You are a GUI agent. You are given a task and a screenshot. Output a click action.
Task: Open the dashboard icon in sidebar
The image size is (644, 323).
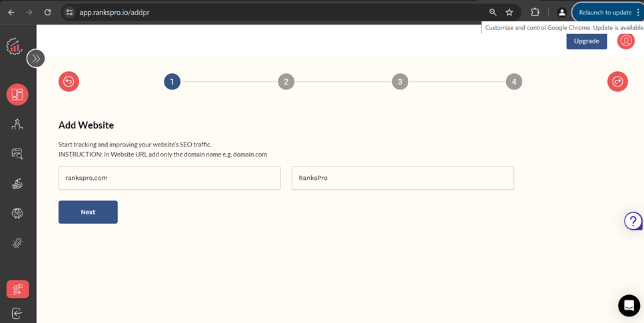tap(17, 95)
